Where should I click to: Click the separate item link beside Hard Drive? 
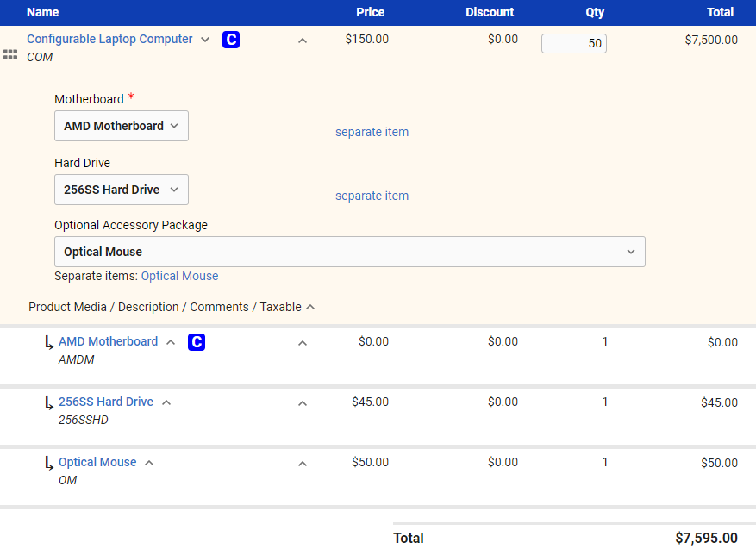click(372, 196)
